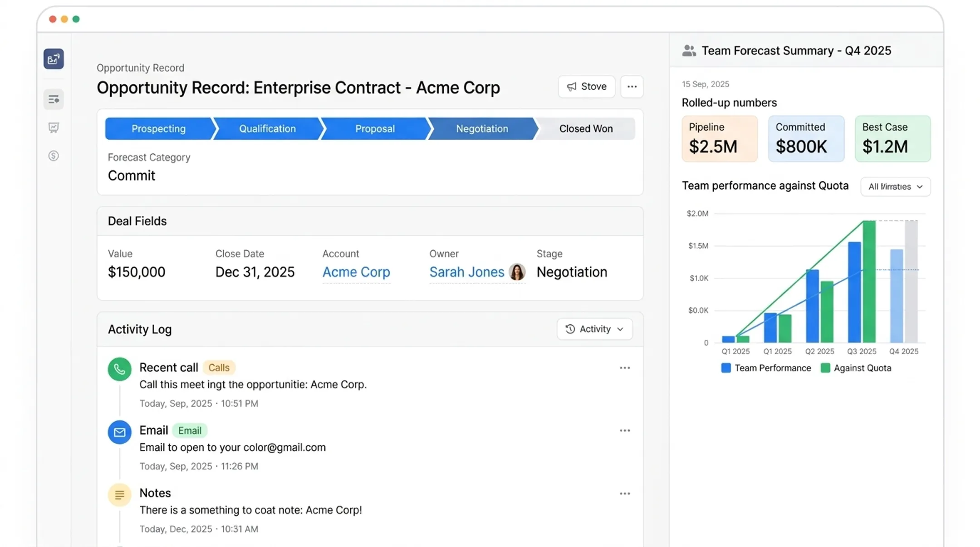The width and height of the screenshot is (980, 547).
Task: Open the chart presentation sidebar icon
Action: click(54, 127)
